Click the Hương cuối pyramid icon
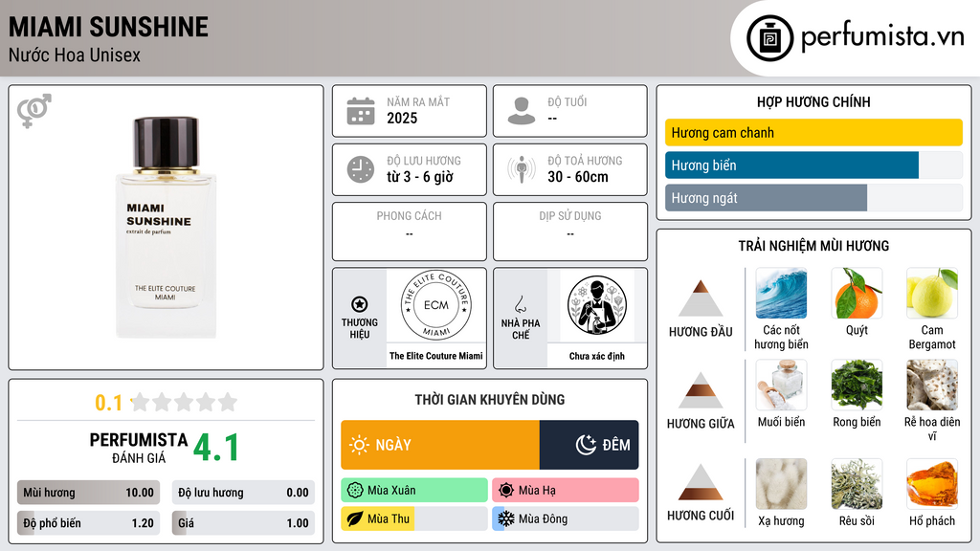 point(701,482)
